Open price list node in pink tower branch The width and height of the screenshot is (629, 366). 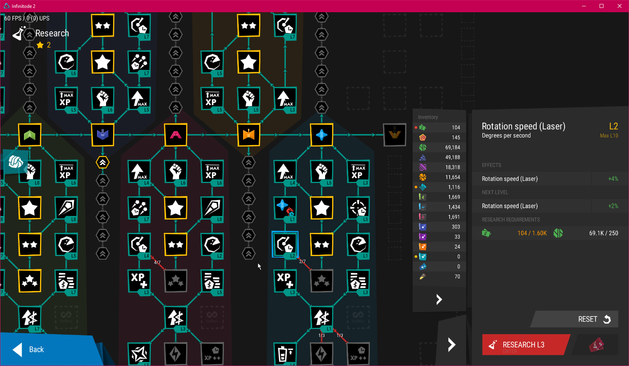(x=212, y=281)
